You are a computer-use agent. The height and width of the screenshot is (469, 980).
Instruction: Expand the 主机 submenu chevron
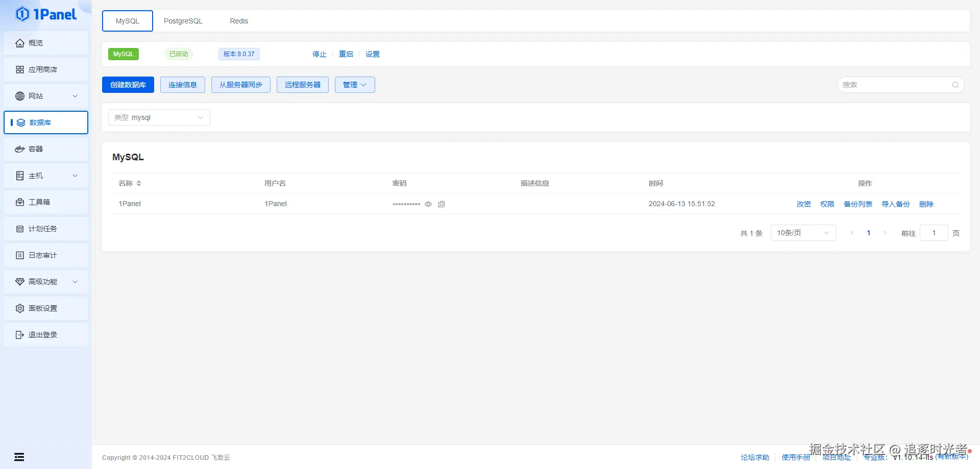pos(75,176)
